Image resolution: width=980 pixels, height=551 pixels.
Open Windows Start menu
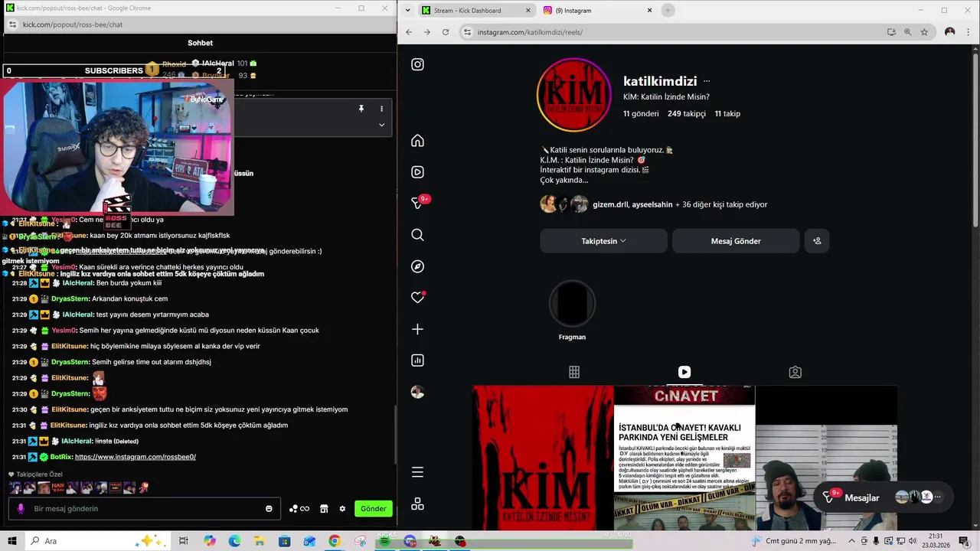[x=11, y=541]
